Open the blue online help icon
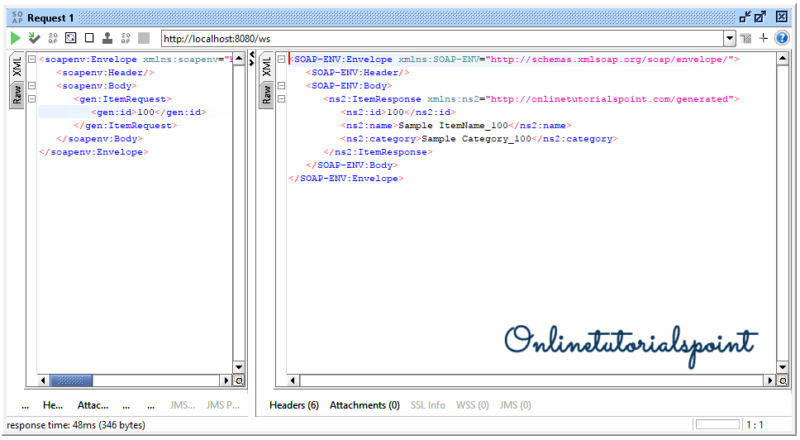 (781, 38)
